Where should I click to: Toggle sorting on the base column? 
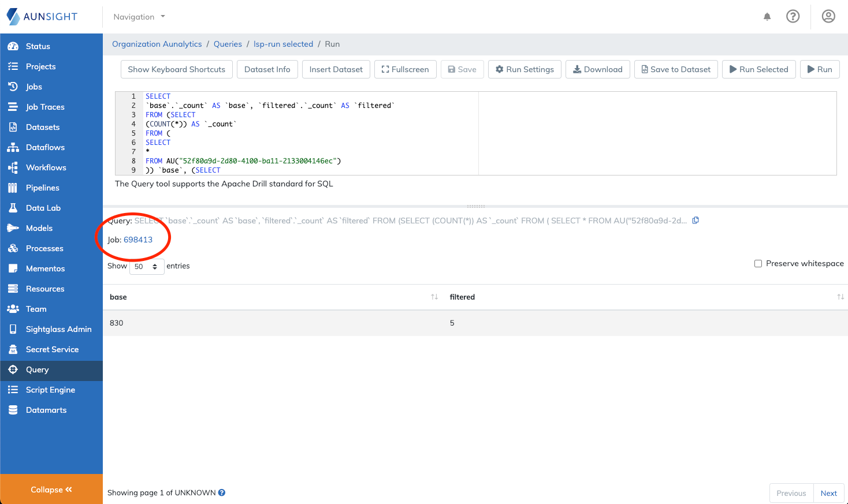[433, 296]
